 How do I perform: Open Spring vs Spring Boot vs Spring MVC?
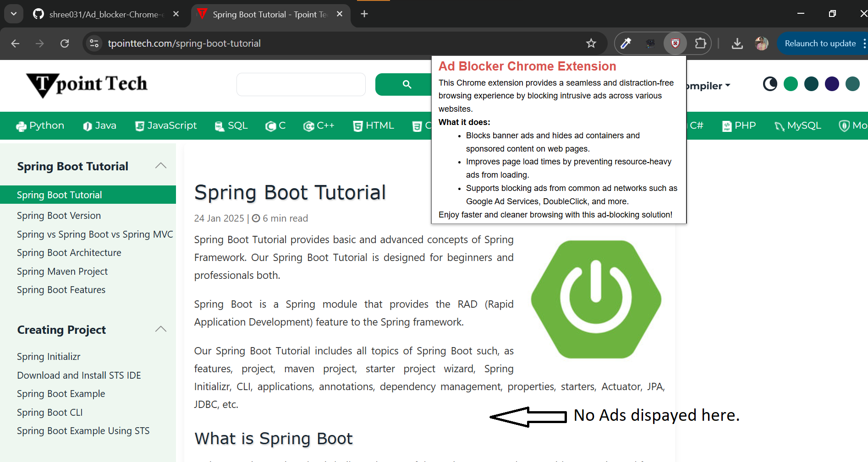(95, 234)
